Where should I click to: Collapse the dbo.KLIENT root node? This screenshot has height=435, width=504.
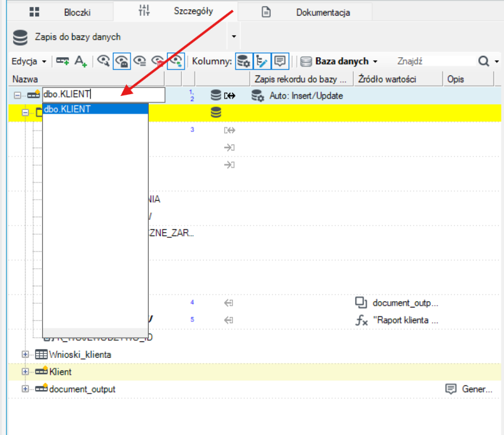(x=18, y=95)
